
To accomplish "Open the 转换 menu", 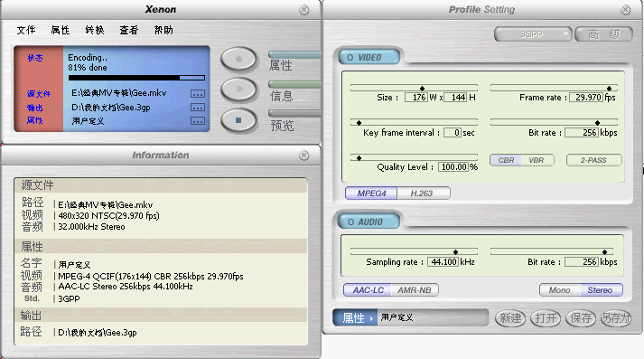I will (x=95, y=30).
